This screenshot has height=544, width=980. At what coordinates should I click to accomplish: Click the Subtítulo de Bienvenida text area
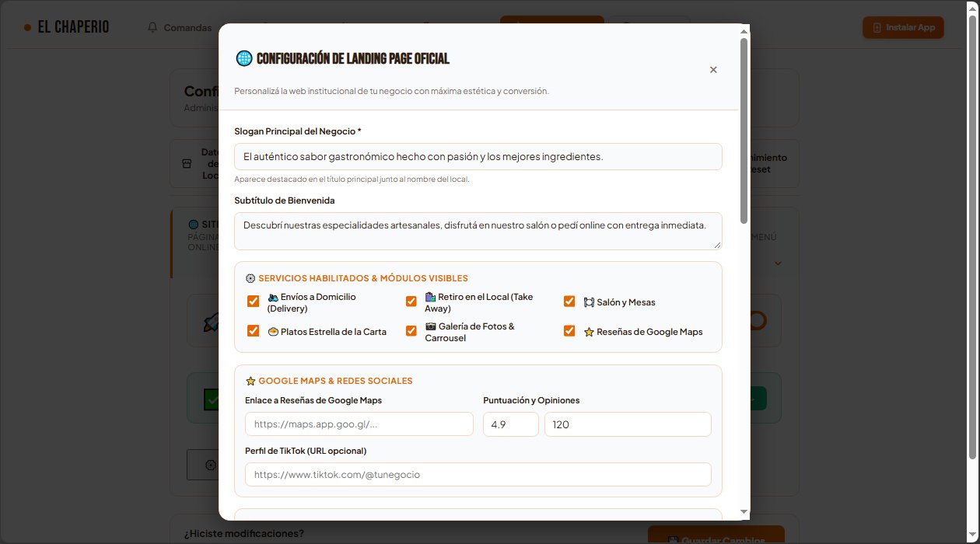(478, 231)
